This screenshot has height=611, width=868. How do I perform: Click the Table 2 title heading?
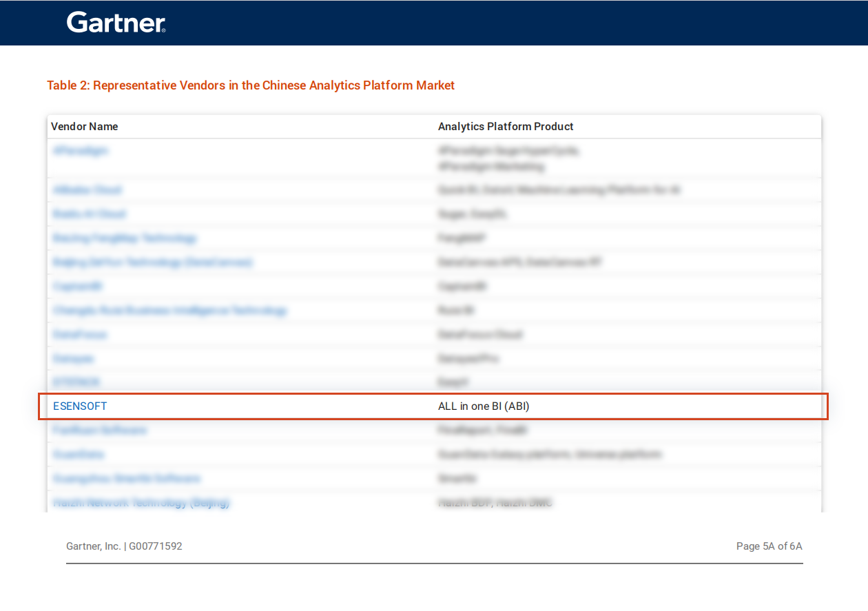[x=251, y=85]
